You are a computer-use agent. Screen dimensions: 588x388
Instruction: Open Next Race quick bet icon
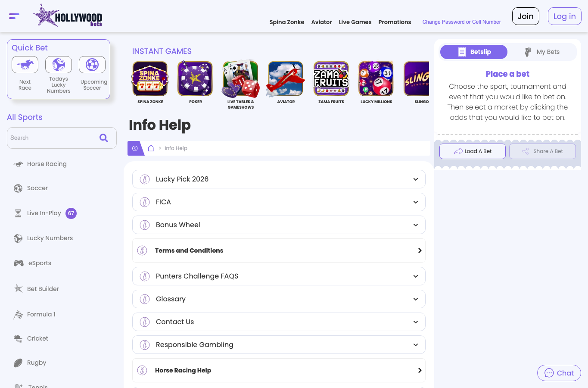click(x=25, y=65)
